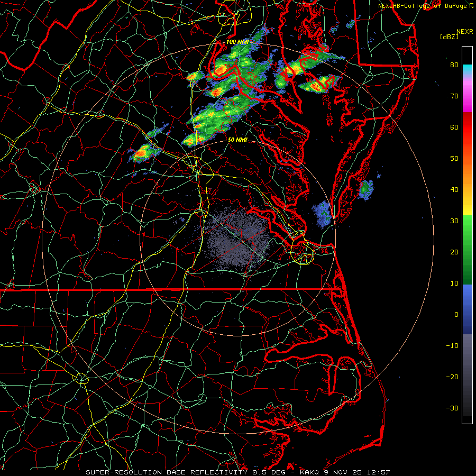
Task: Click the 100 NMI range ring label
Action: (237, 42)
